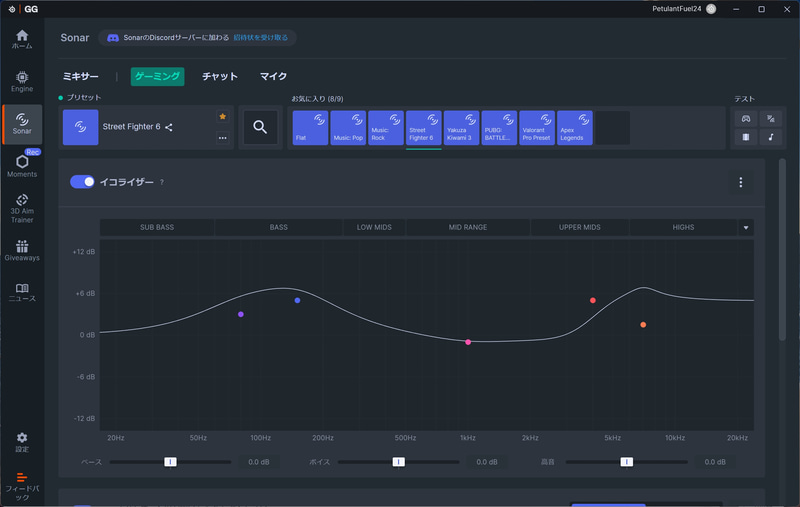The width and height of the screenshot is (800, 507).
Task: Click the 招待状を受け取る invite link
Action: (x=261, y=38)
